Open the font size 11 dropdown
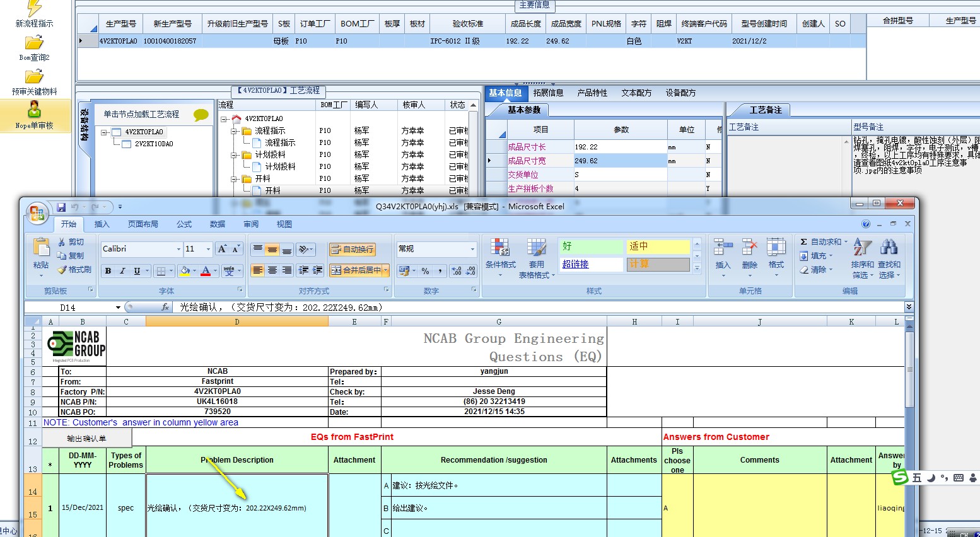This screenshot has width=980, height=537. (208, 250)
